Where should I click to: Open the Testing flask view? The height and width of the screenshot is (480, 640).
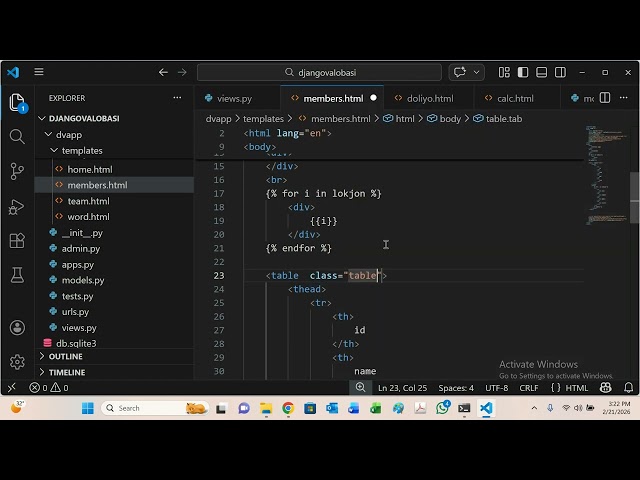pos(17,275)
